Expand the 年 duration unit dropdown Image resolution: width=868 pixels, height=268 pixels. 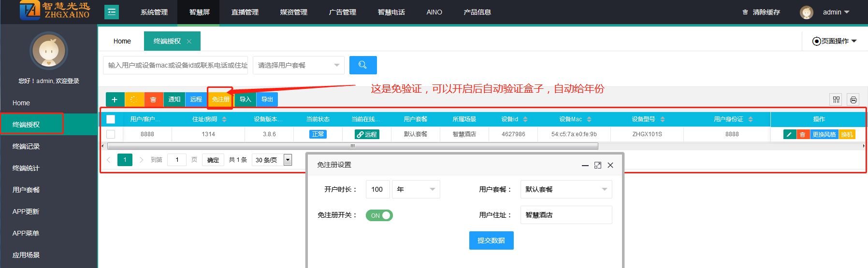coord(416,189)
